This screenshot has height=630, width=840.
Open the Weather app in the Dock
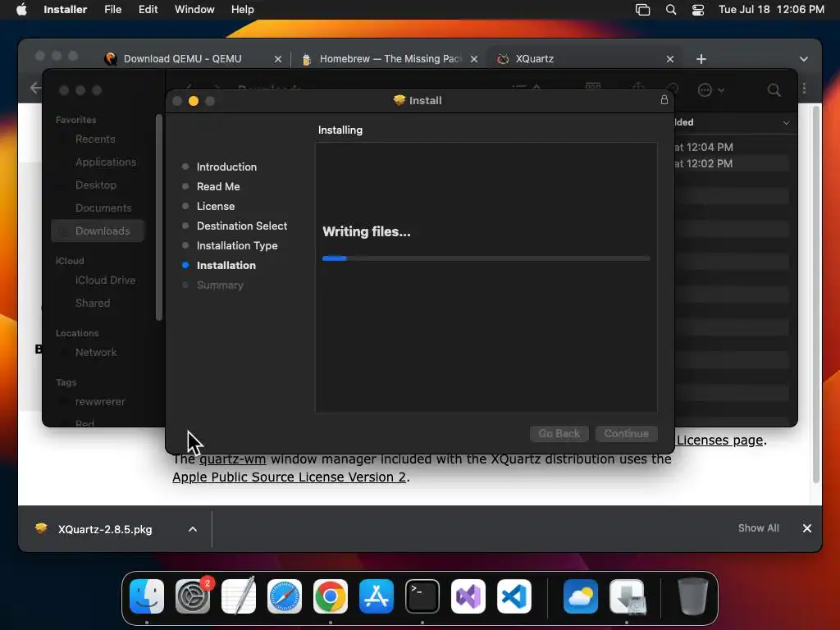pyautogui.click(x=581, y=596)
